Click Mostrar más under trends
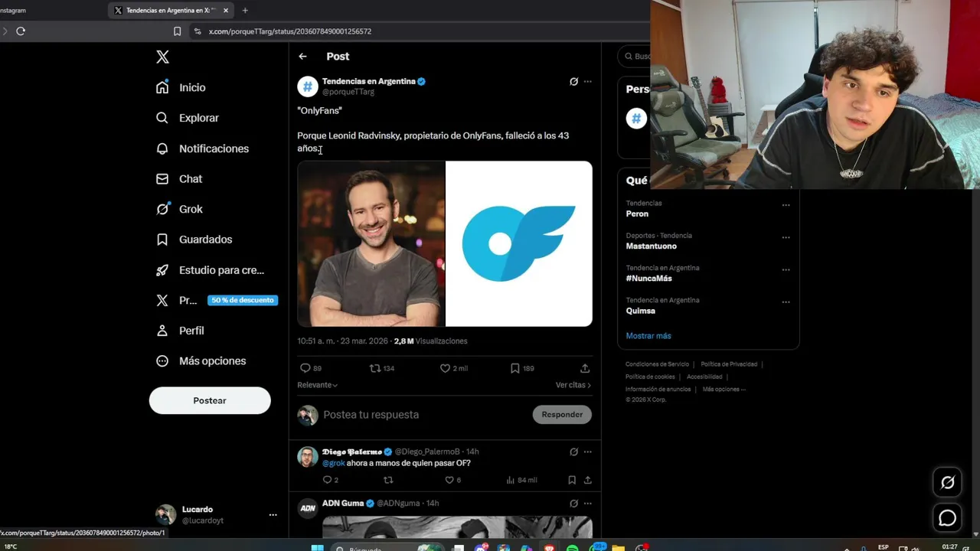 pyautogui.click(x=648, y=336)
